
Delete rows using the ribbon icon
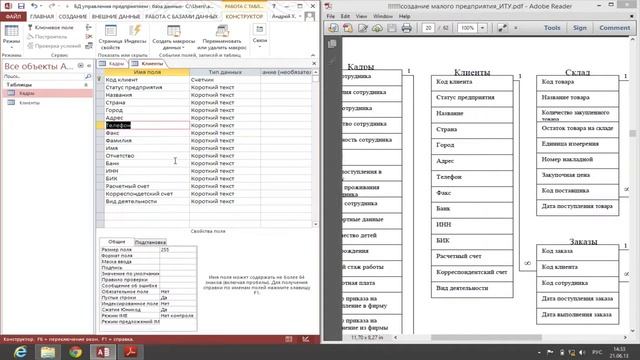point(89,37)
